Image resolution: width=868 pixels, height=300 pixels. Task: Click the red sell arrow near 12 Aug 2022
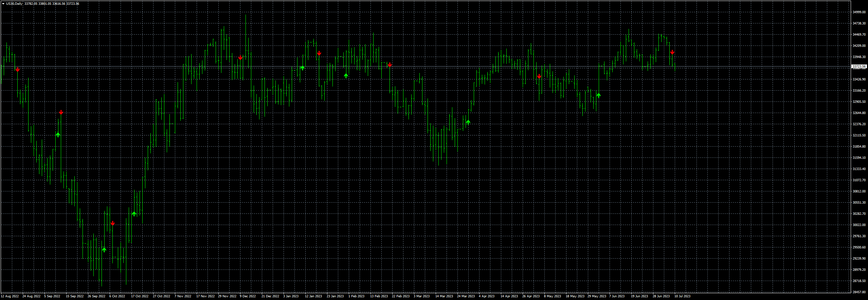pyautogui.click(x=18, y=70)
